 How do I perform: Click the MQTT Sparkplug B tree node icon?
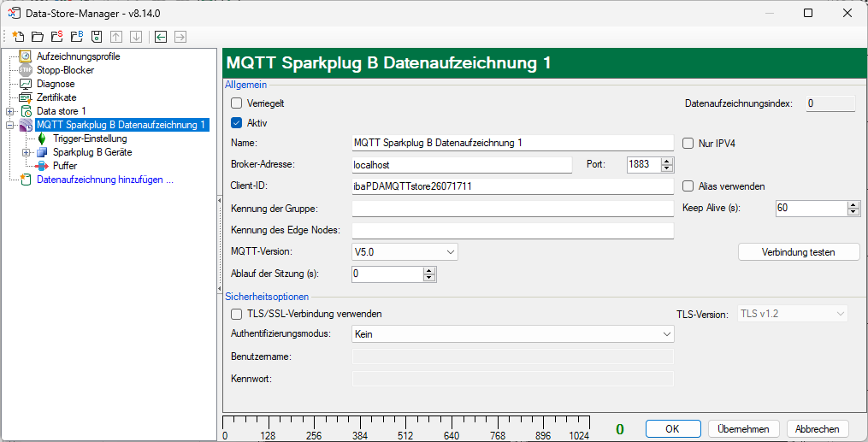click(26, 125)
